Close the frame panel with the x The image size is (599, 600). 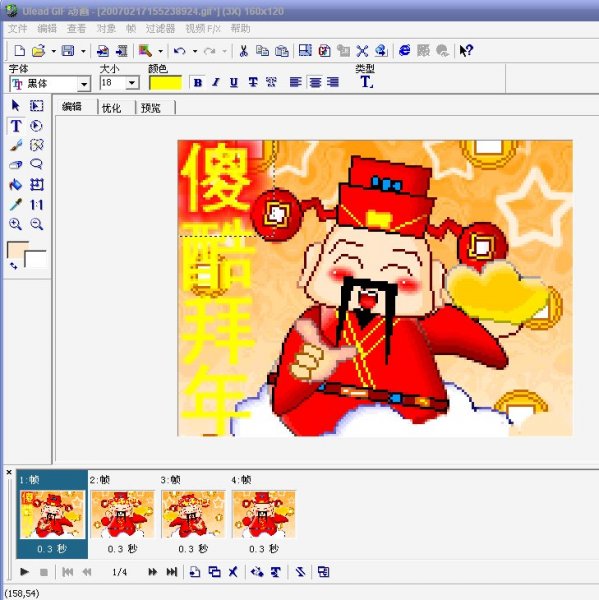[9, 473]
